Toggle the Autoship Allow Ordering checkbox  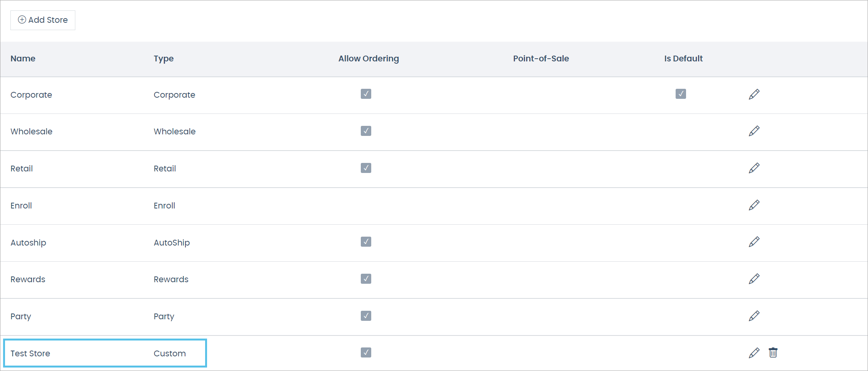[366, 242]
